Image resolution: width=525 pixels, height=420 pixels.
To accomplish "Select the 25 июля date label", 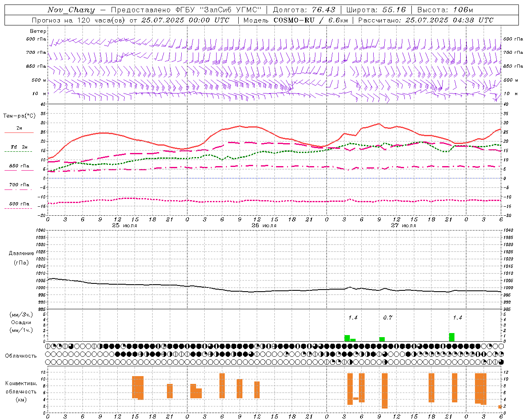I will tap(125, 226).
